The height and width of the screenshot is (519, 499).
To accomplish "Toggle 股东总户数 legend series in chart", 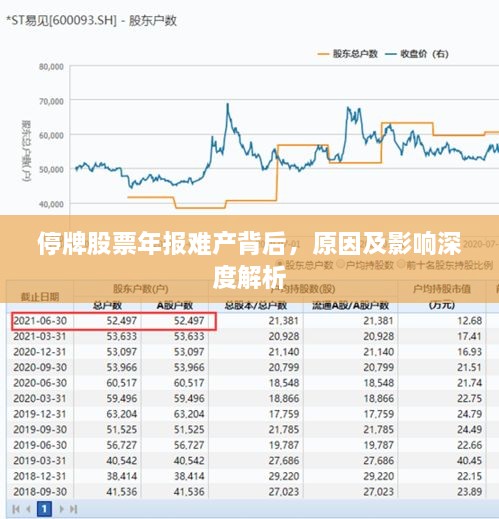I will pos(347,54).
